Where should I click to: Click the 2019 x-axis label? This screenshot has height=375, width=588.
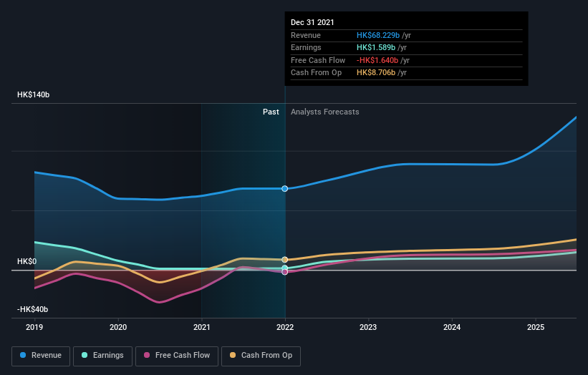coord(34,327)
